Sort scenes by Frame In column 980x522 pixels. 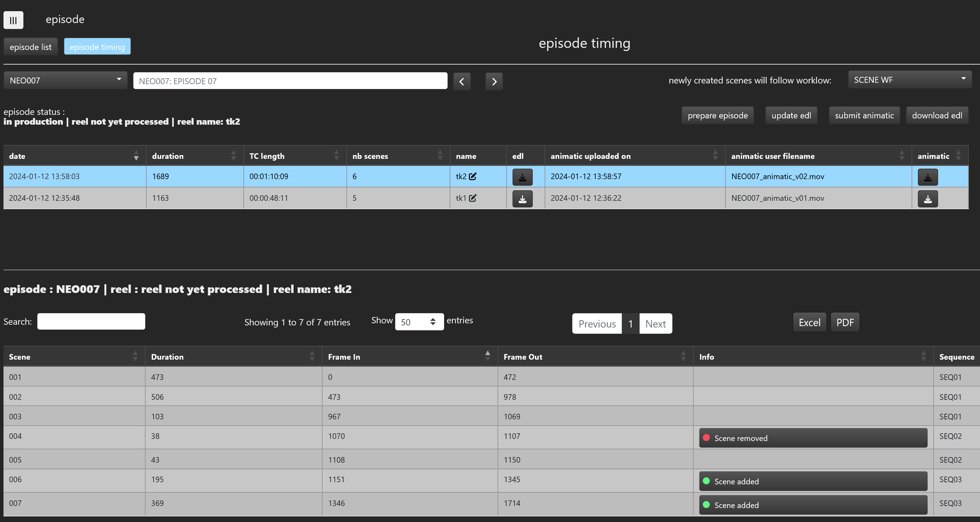coord(409,357)
